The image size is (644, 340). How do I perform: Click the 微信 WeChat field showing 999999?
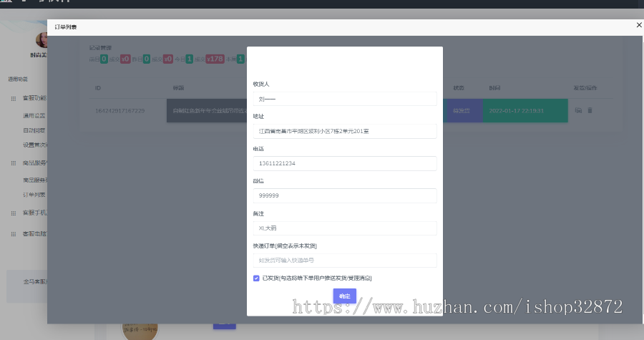point(345,195)
